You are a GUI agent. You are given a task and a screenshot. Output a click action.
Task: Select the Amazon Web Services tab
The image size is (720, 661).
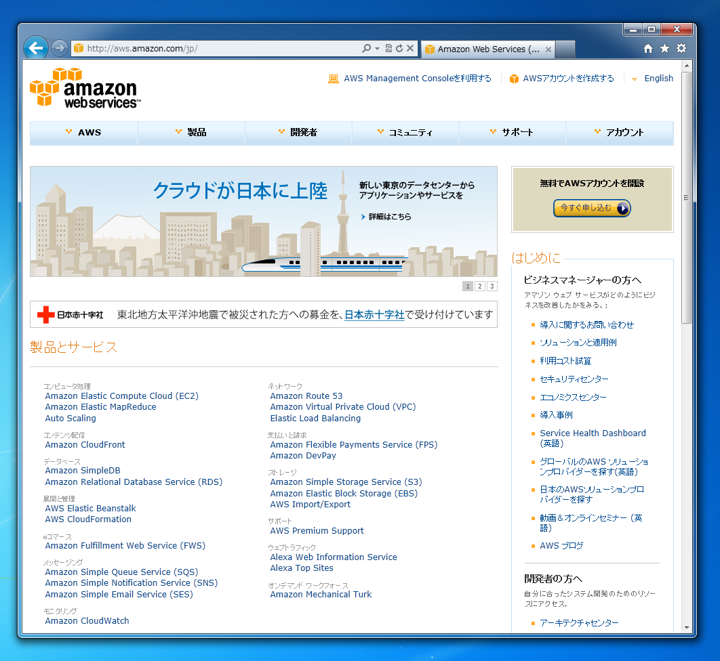point(488,49)
